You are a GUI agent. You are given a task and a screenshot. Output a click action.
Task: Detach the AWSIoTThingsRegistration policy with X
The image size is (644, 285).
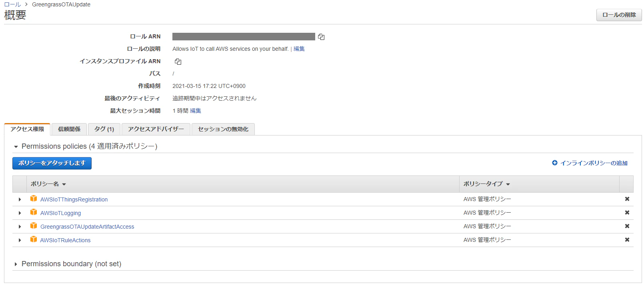click(627, 199)
